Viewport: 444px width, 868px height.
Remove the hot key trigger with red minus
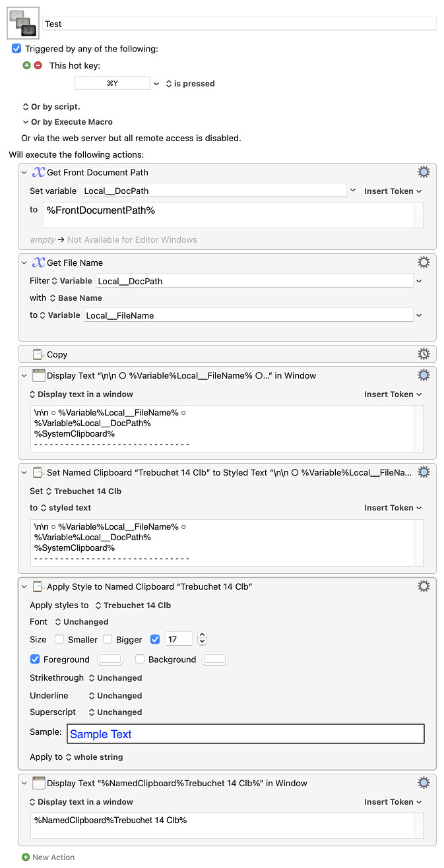(38, 65)
